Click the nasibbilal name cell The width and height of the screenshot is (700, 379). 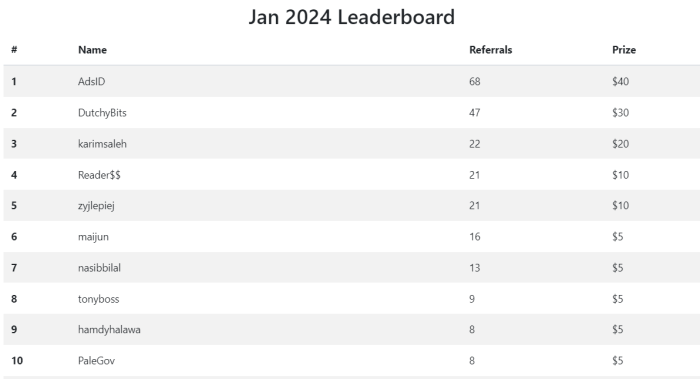tap(99, 268)
